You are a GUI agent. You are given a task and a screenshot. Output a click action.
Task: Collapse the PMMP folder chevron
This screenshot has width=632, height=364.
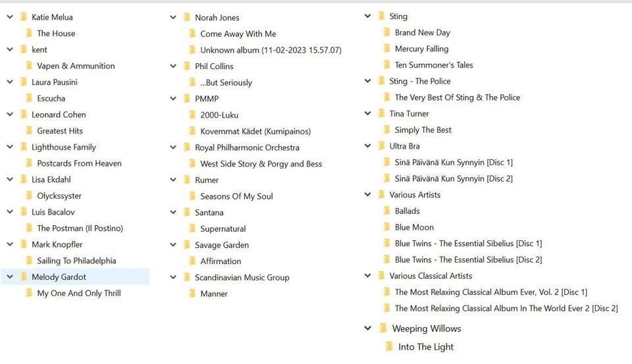pyautogui.click(x=173, y=98)
